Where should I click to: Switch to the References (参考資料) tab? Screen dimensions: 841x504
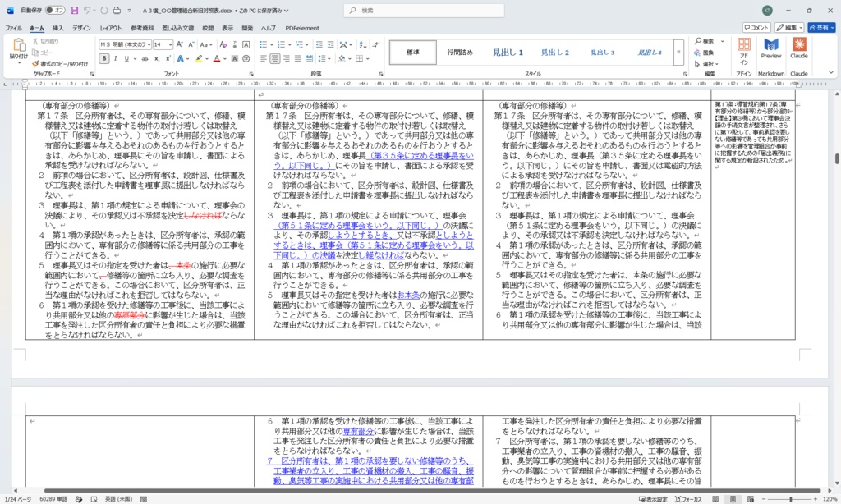click(142, 28)
